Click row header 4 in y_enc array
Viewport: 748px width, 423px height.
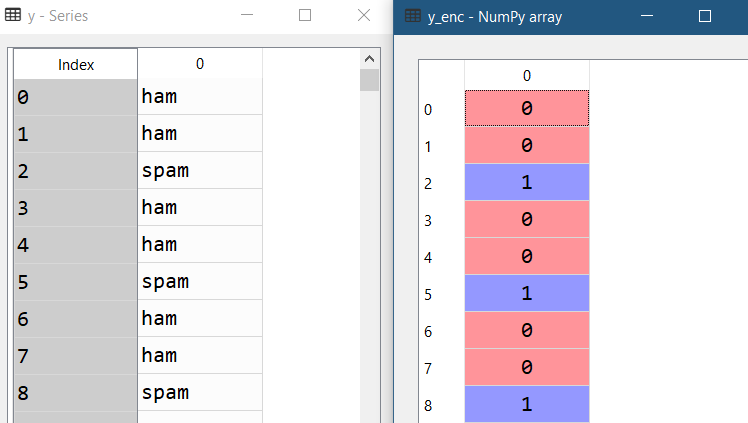442,257
